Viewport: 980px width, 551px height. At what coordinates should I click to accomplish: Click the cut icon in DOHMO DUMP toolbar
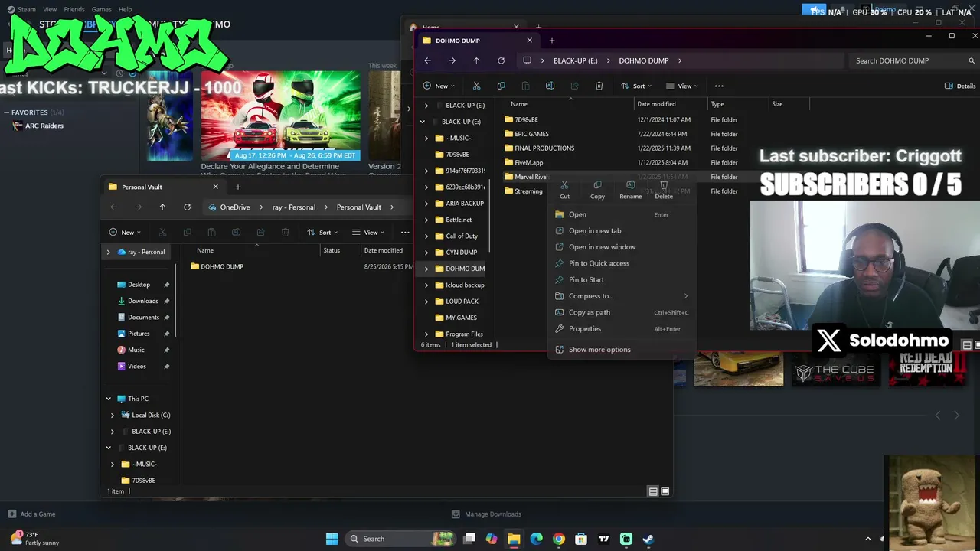coord(476,86)
